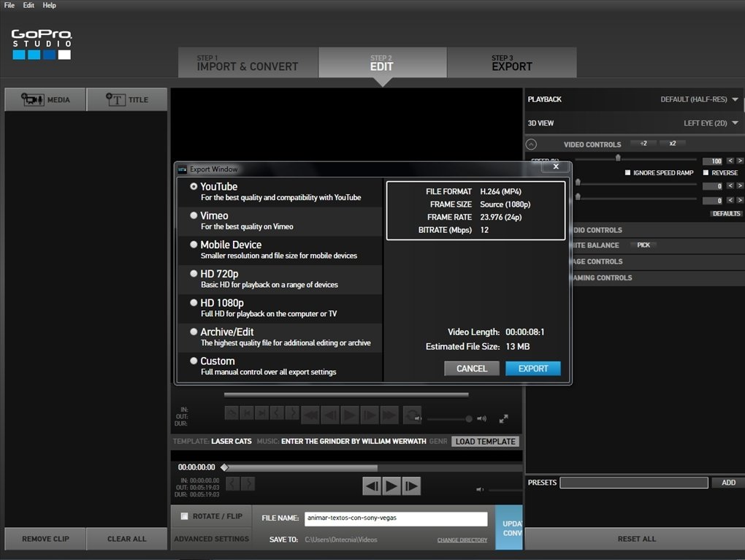Screen dimensions: 745x560
Task: Click the mute speaker icon in storyboard player
Action: click(x=480, y=489)
